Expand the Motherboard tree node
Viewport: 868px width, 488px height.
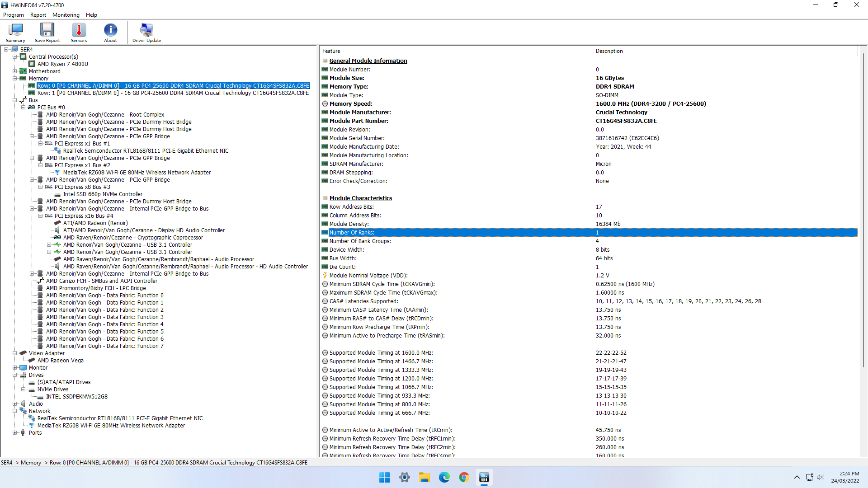coord(15,71)
